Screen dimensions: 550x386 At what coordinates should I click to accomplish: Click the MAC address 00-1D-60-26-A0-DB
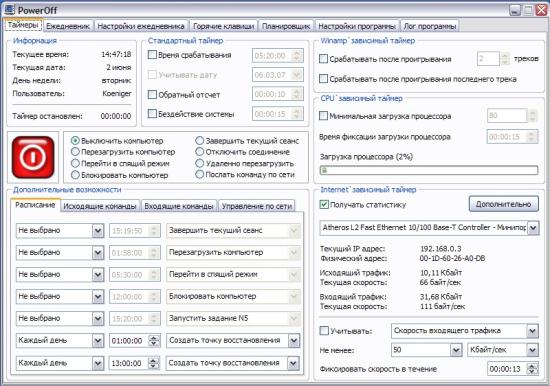[x=452, y=259]
